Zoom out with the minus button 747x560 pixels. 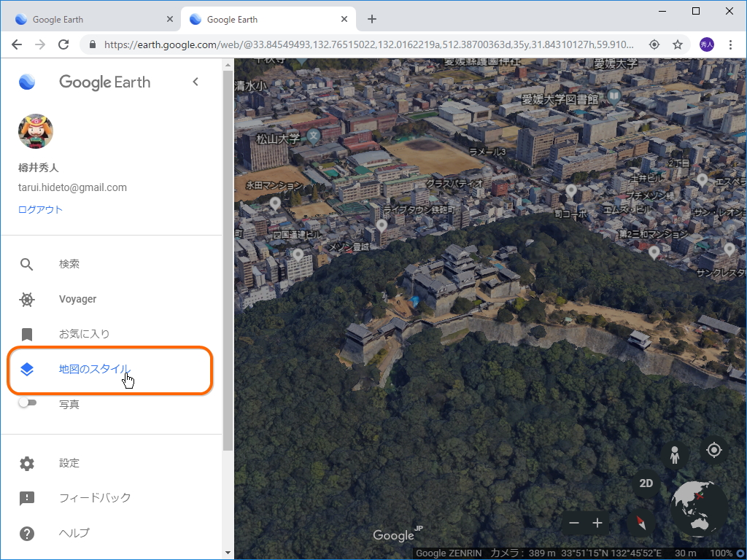(x=574, y=523)
